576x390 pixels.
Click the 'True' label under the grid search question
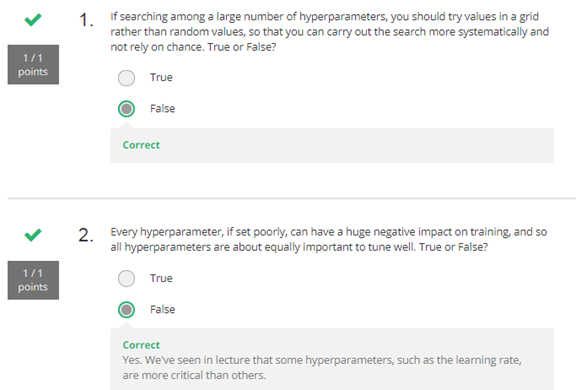coord(161,77)
